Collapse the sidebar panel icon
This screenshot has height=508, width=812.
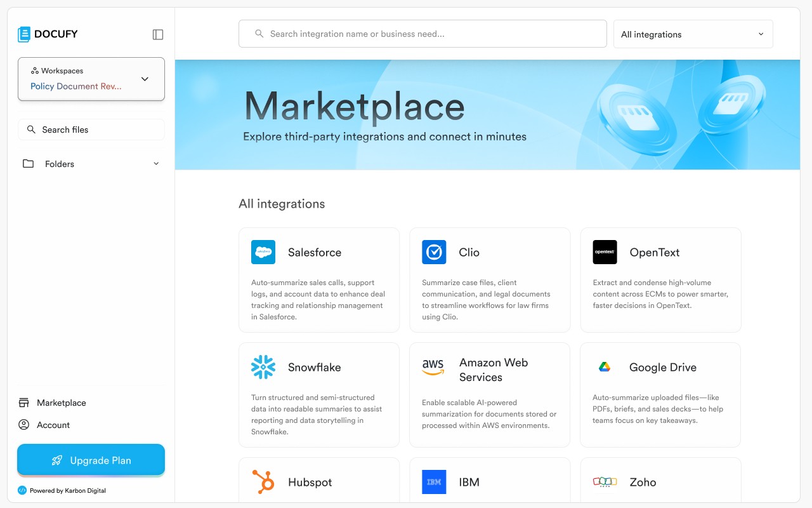pyautogui.click(x=158, y=34)
